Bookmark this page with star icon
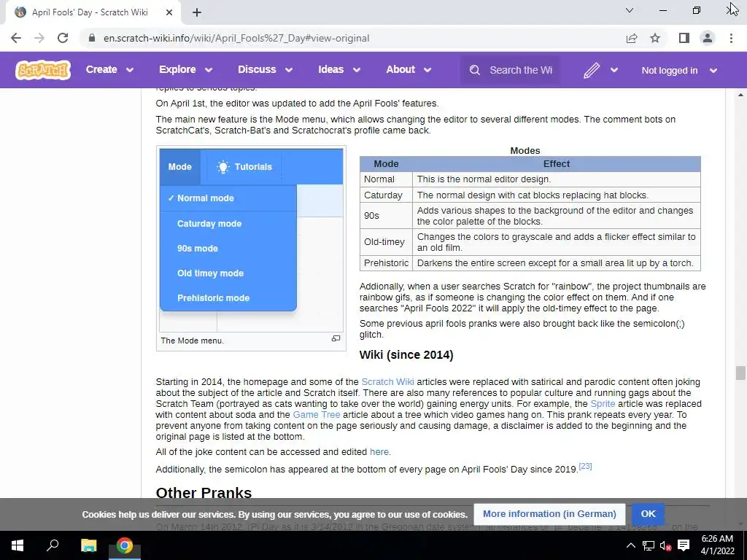This screenshot has height=560, width=747. 655,38
